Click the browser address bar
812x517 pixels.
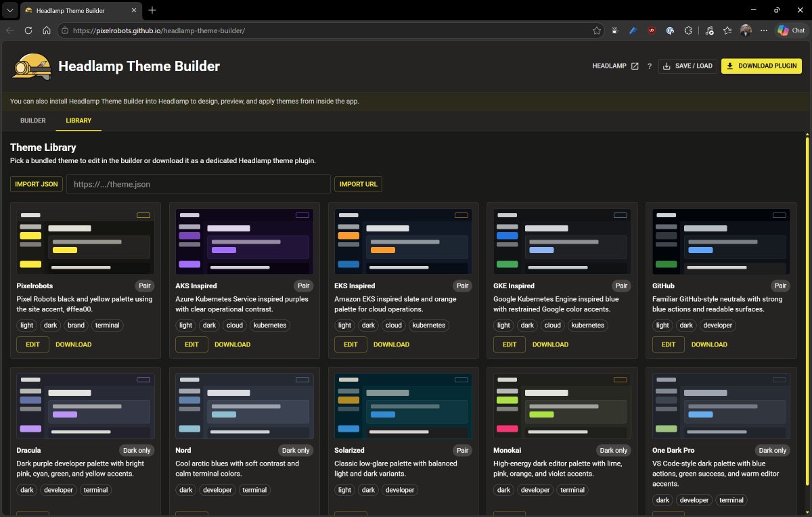tap(330, 30)
